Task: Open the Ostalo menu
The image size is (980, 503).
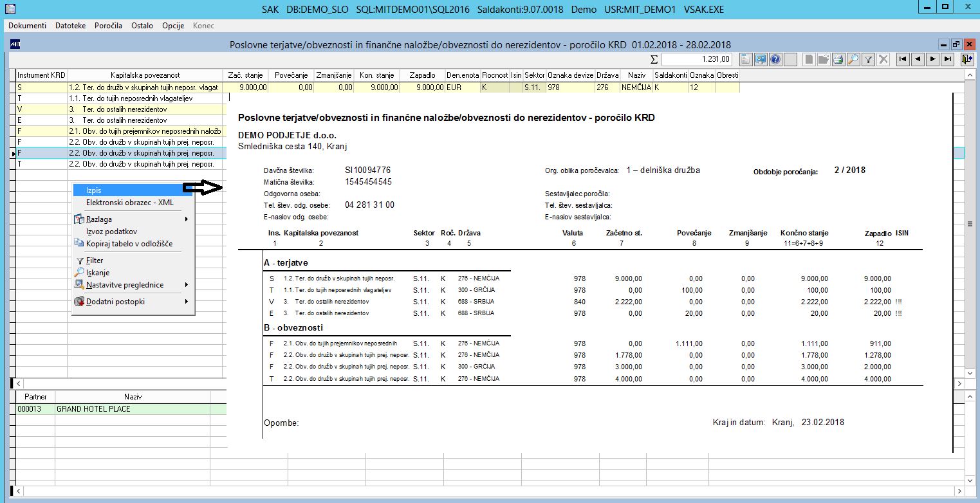Action: (142, 26)
